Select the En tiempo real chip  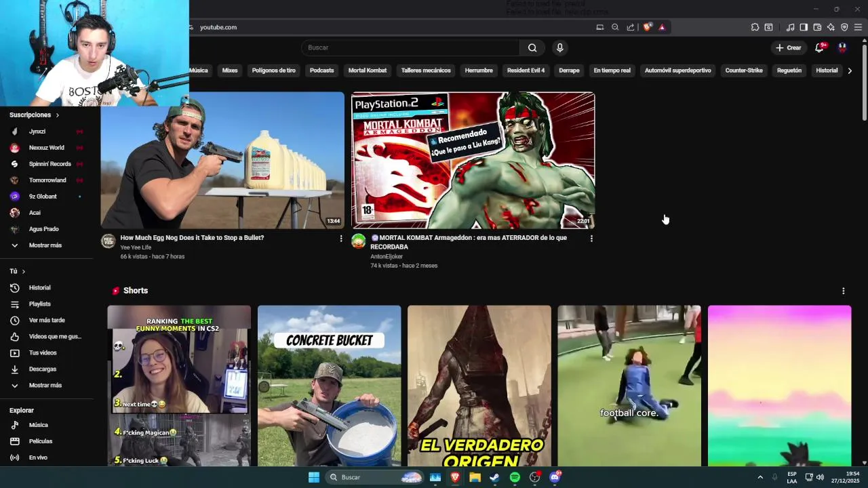coord(612,70)
